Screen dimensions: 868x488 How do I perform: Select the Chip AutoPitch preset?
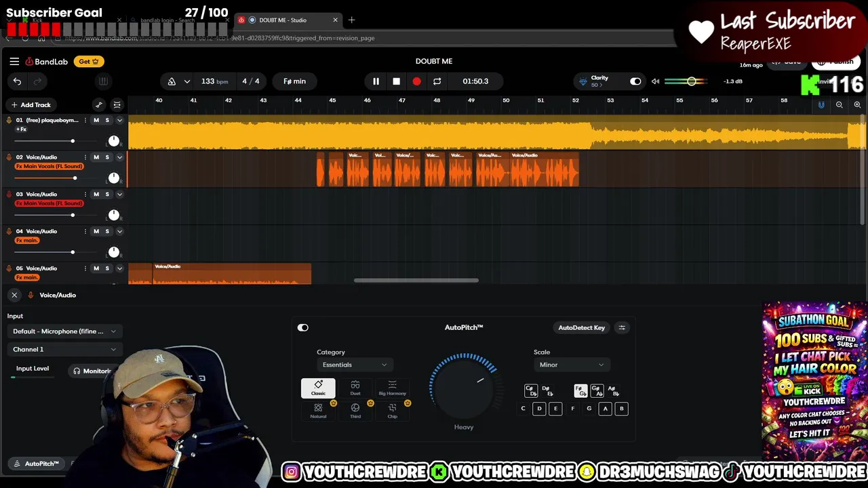[392, 411]
